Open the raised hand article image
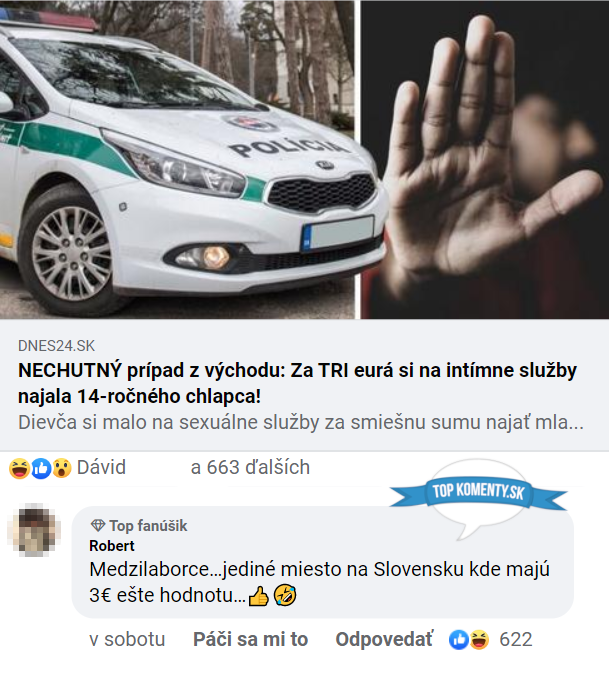The height and width of the screenshot is (679, 609). click(485, 159)
